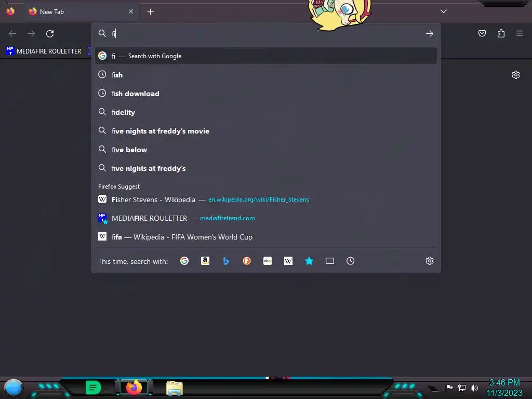The image size is (532, 399).
Task: Select 'fi — Search with Google' suggestion
Action: pyautogui.click(x=266, y=56)
